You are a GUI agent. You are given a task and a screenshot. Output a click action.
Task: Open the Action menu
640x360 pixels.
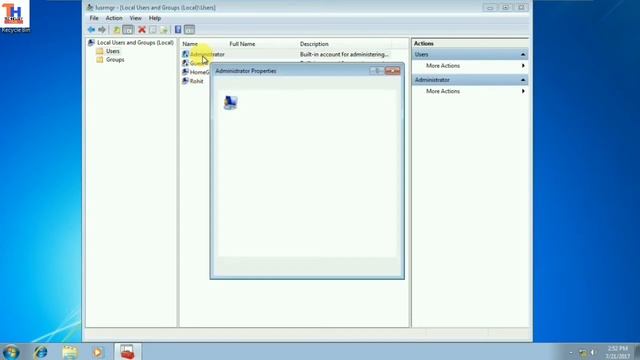114,18
